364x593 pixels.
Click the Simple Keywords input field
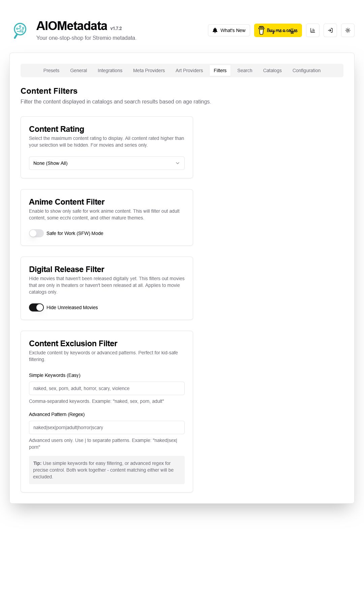[107, 388]
